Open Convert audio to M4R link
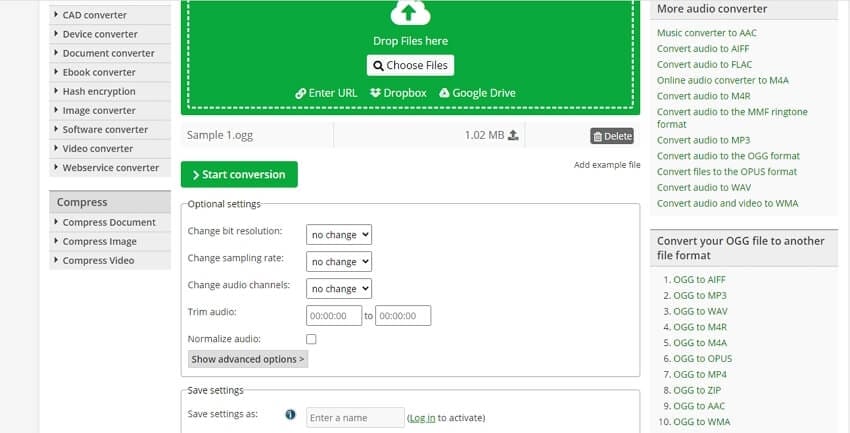The height and width of the screenshot is (433, 850). click(x=704, y=96)
